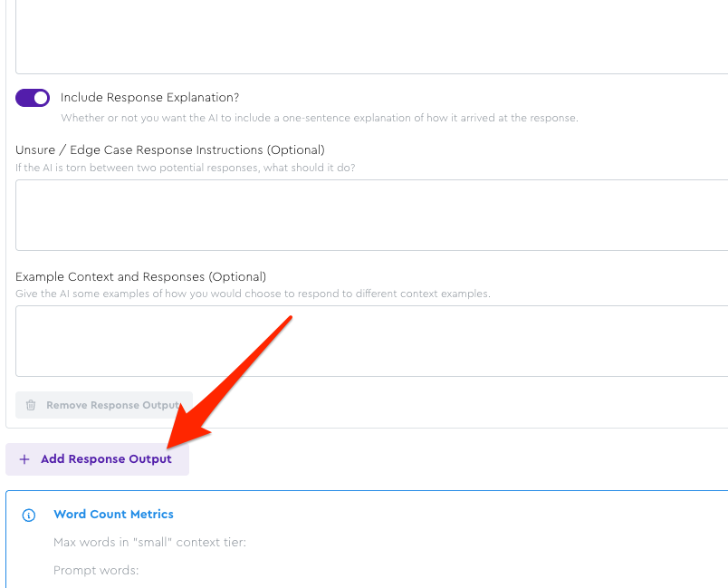Screen dimensions: 728x588
Task: Focus the Example Context and Responses text box
Action: coord(371,341)
